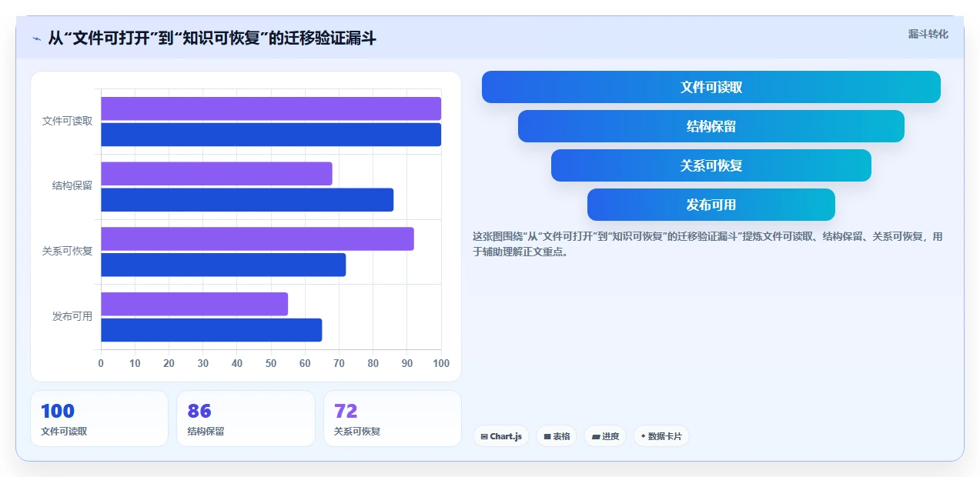Image resolution: width=980 pixels, height=477 pixels.
Task: Click the 表格 chip
Action: [x=557, y=436]
